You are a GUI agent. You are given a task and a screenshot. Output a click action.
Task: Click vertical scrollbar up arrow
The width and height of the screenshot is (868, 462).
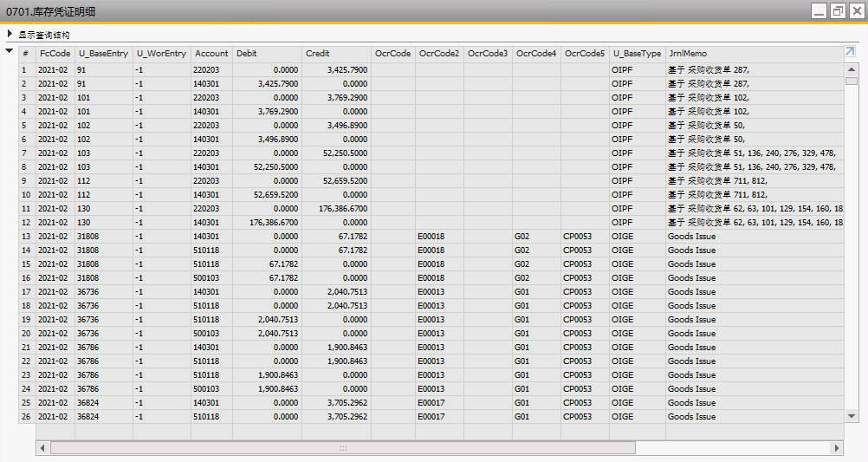pos(852,69)
